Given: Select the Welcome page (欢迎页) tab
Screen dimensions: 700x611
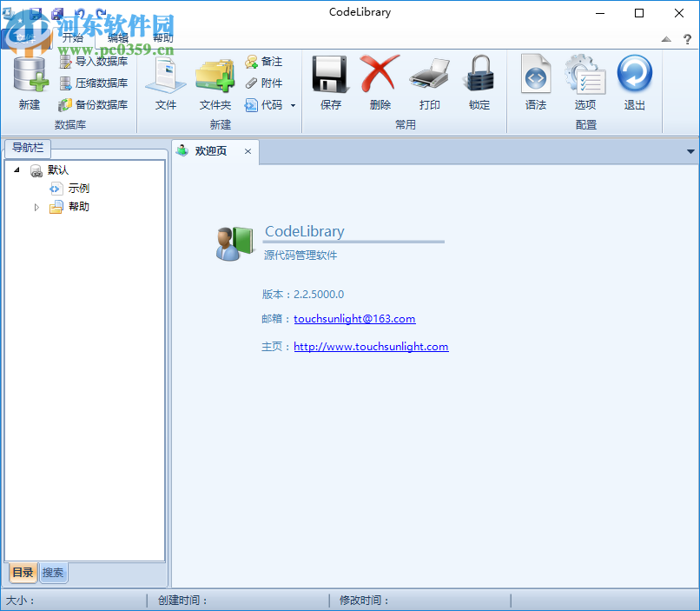Looking at the screenshot, I should (210, 151).
